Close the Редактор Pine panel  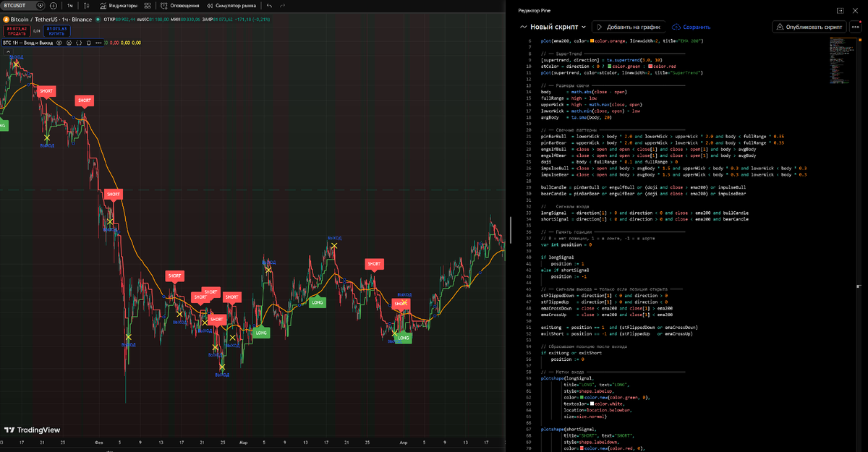856,10
